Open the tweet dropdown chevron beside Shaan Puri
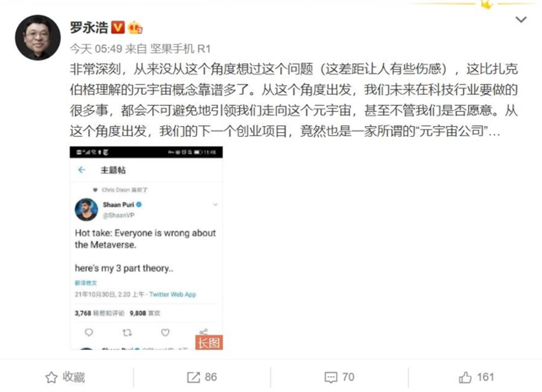542x392 pixels. (215, 205)
